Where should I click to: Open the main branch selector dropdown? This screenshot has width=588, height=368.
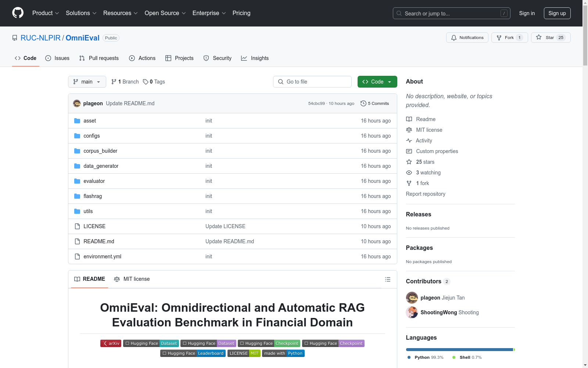87,82
